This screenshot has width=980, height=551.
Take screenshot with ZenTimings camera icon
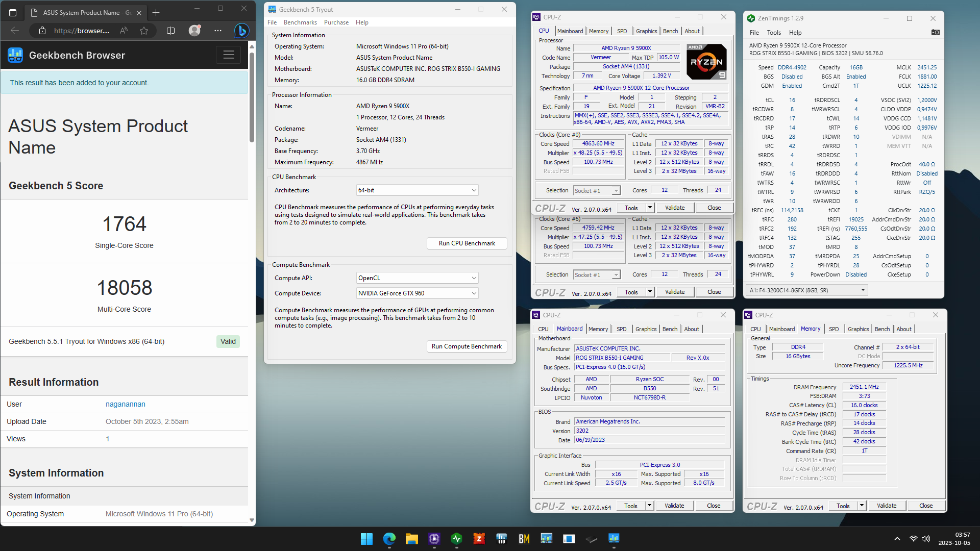click(935, 32)
